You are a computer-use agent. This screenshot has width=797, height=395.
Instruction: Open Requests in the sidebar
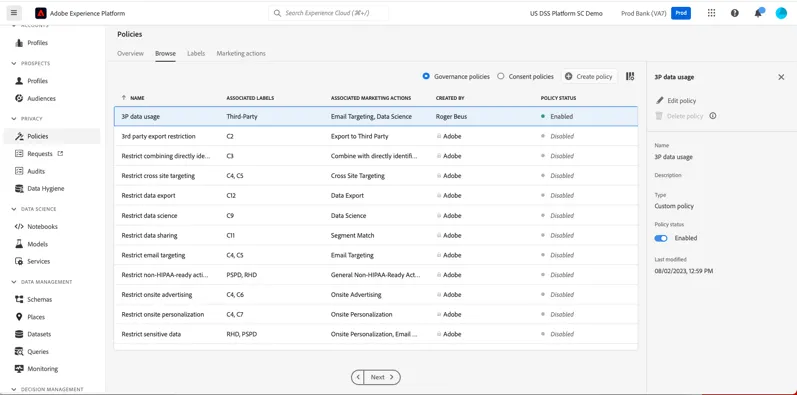tap(39, 154)
